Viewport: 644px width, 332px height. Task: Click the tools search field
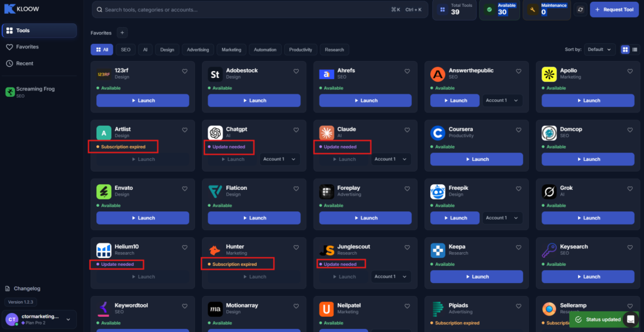260,9
